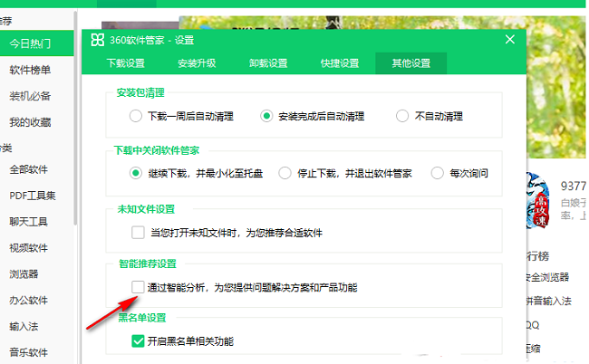Viewport: 589px width, 364px height.
Task: Browse the 视频软件 category
Action: [x=29, y=248]
